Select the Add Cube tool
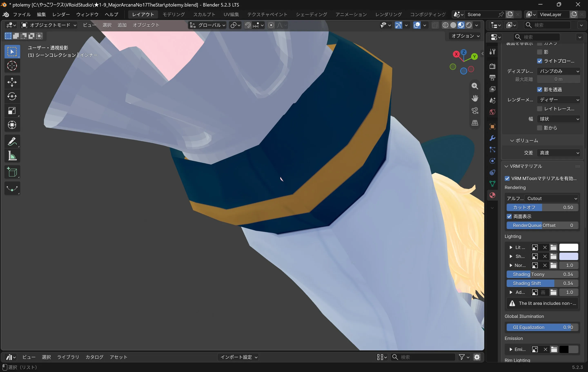The height and width of the screenshot is (372, 588). pos(12,172)
